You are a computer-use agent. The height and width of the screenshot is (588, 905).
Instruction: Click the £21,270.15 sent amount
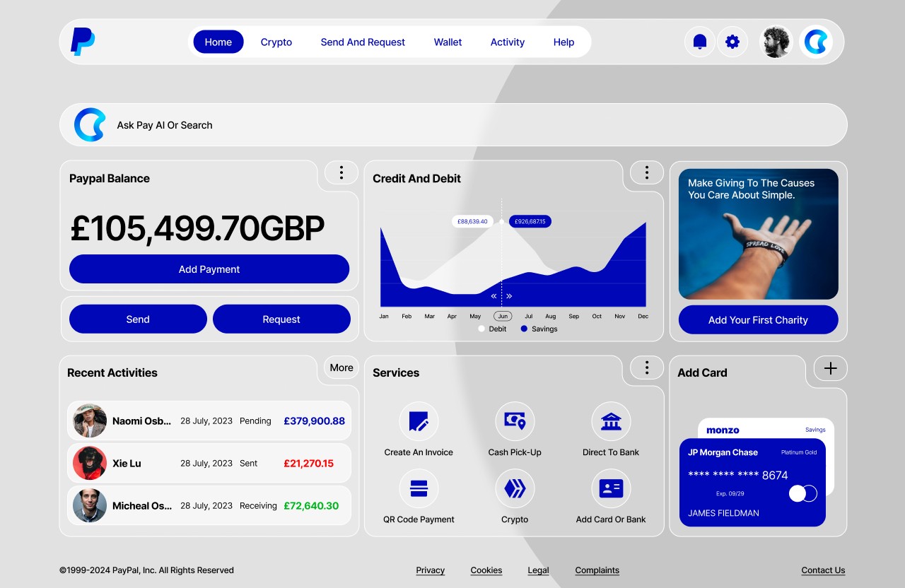308,463
